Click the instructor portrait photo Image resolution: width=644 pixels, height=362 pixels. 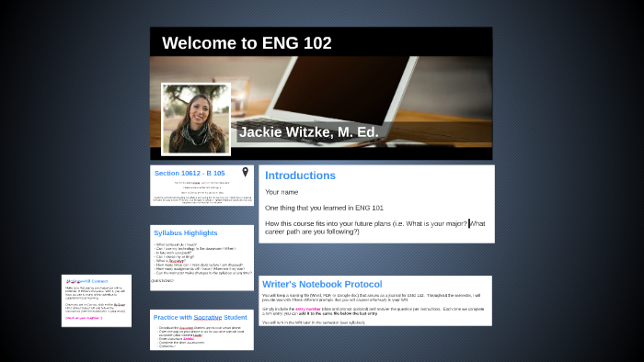196,119
